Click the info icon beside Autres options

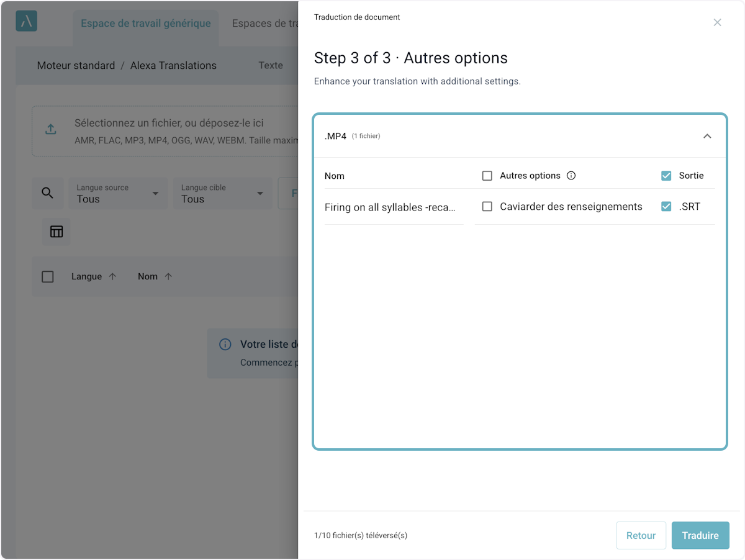[571, 176]
